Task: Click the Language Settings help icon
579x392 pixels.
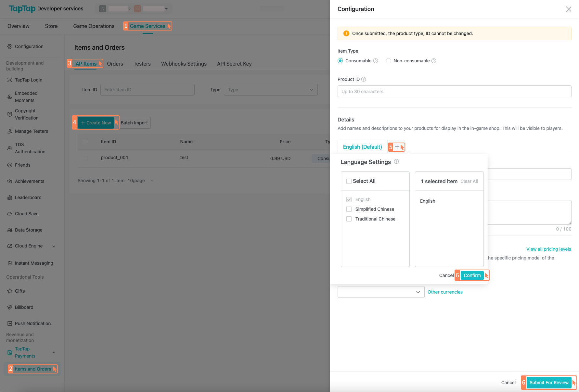Action: (x=396, y=162)
